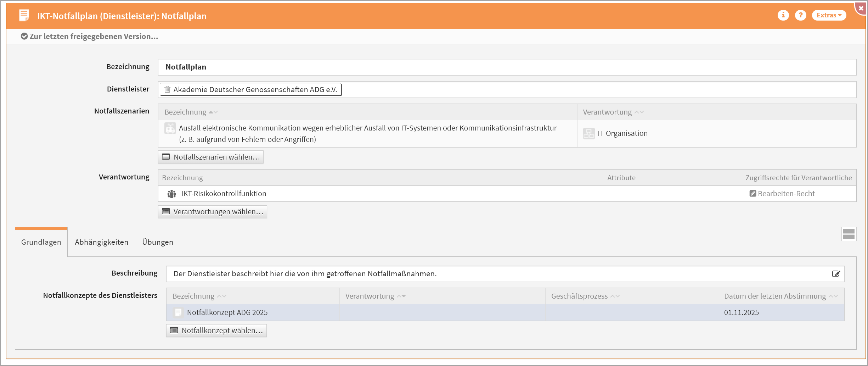Viewport: 868px width, 366px height.
Task: Click the IT-Organisation icon
Action: point(588,134)
